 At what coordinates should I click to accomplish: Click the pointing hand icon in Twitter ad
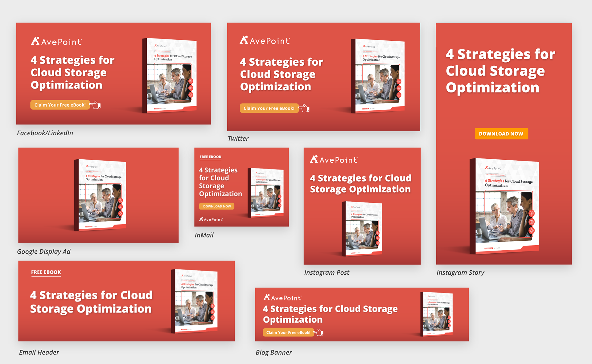[x=304, y=108]
